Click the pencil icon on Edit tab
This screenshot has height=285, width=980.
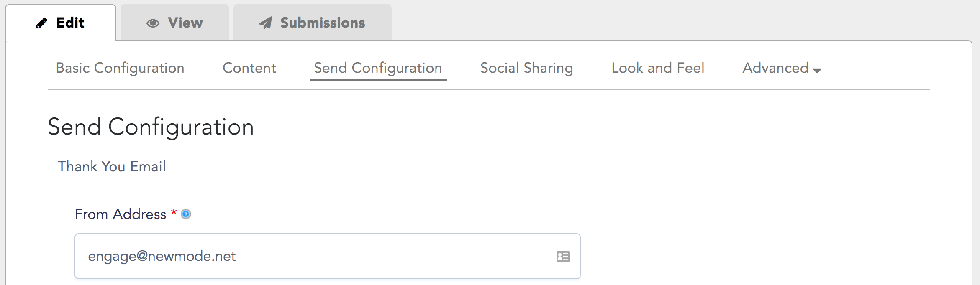coord(41,23)
